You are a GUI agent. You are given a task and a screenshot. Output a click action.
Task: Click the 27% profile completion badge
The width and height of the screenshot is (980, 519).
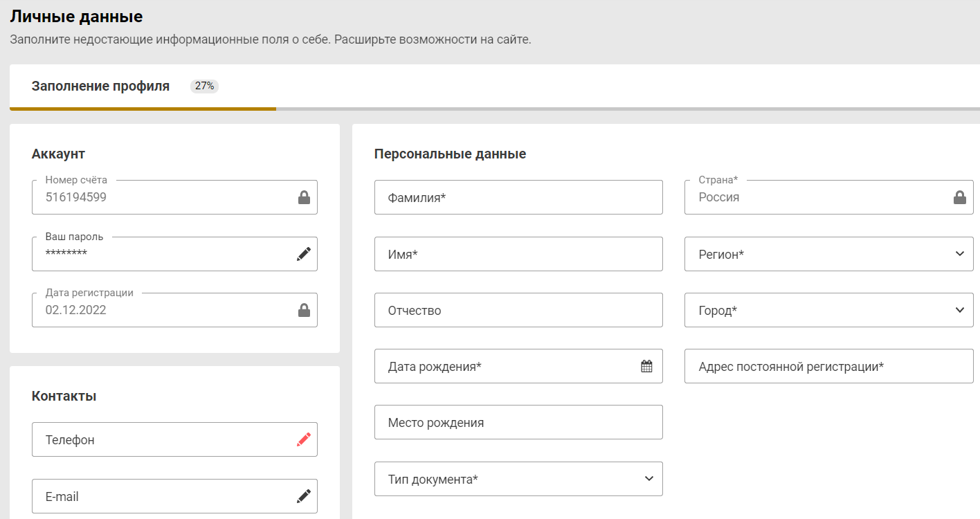pos(204,86)
